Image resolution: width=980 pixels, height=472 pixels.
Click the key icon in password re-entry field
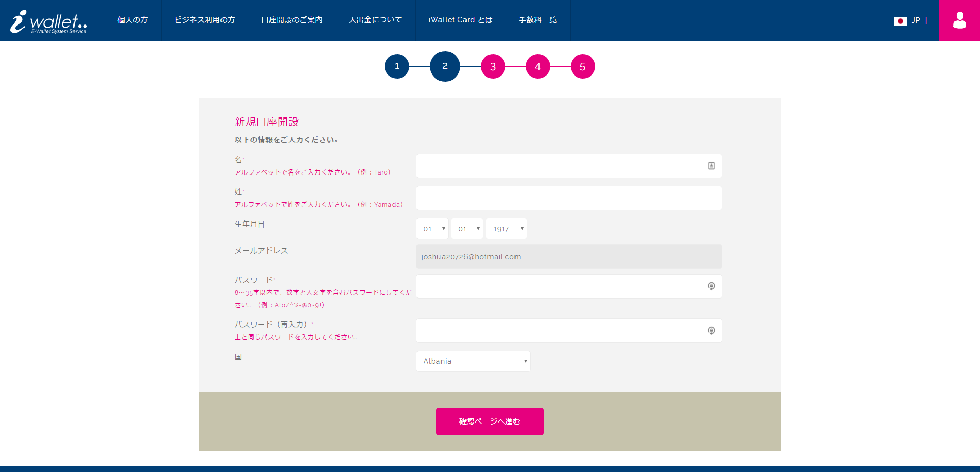point(711,331)
